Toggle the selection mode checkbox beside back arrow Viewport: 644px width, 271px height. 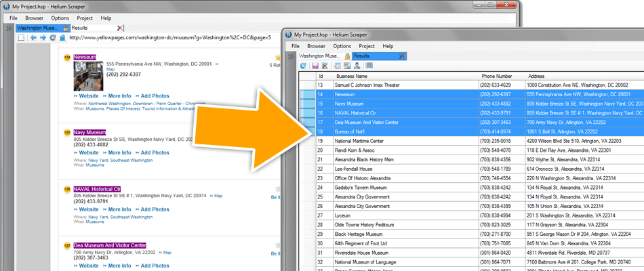click(x=21, y=37)
